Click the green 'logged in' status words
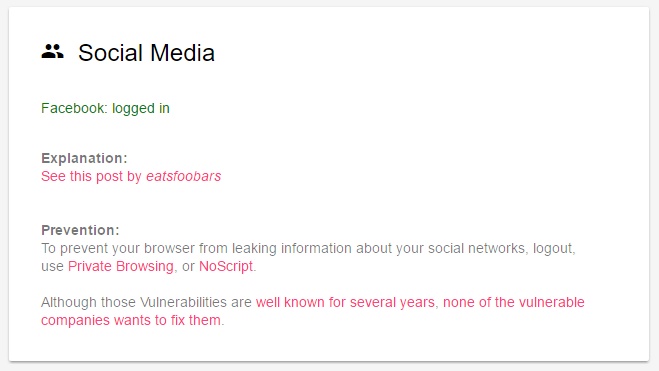 (x=141, y=108)
